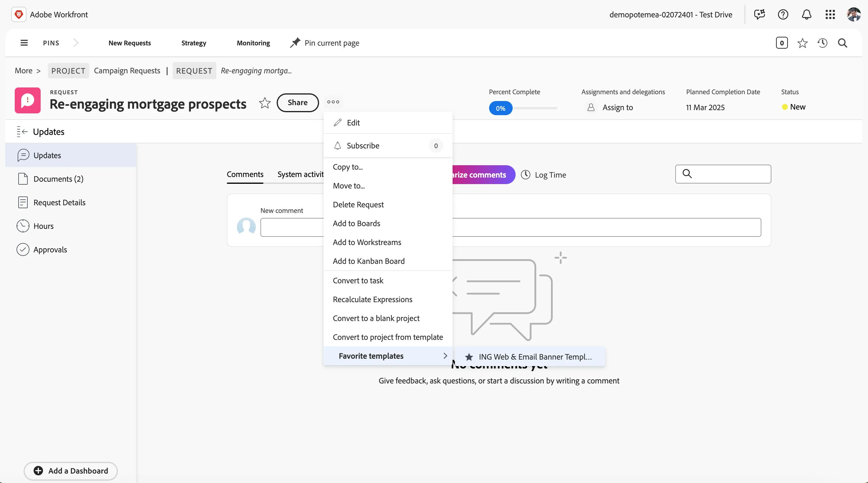Click Add a Dashboard button
Image resolution: width=868 pixels, height=483 pixels.
71,471
